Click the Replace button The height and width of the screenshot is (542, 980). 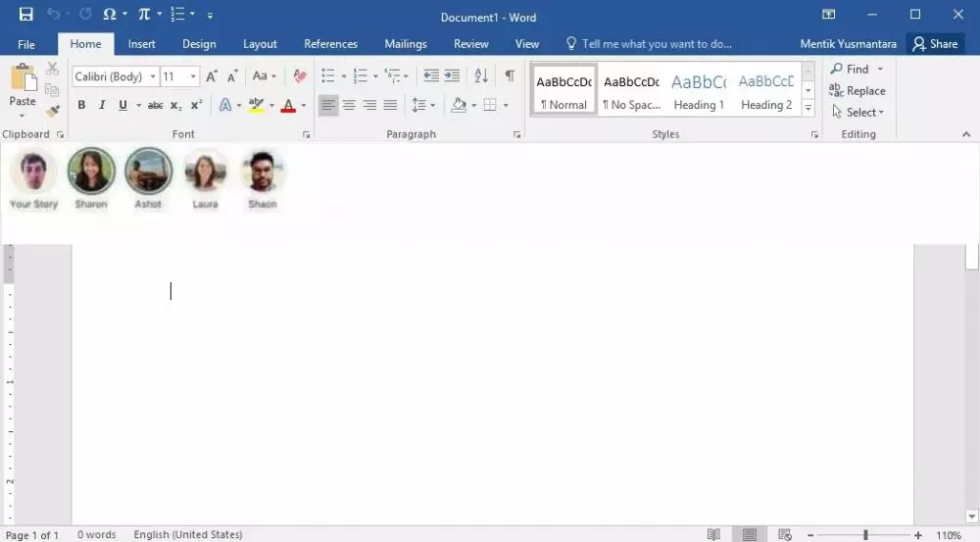tap(857, 90)
